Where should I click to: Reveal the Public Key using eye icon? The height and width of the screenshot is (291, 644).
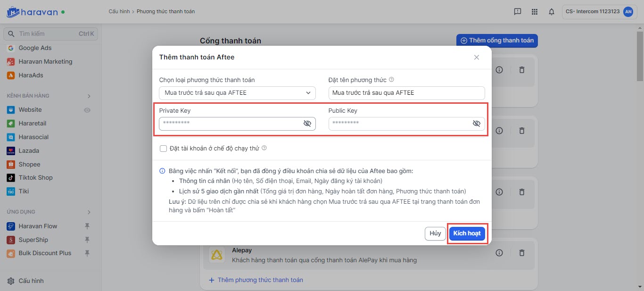click(x=476, y=124)
